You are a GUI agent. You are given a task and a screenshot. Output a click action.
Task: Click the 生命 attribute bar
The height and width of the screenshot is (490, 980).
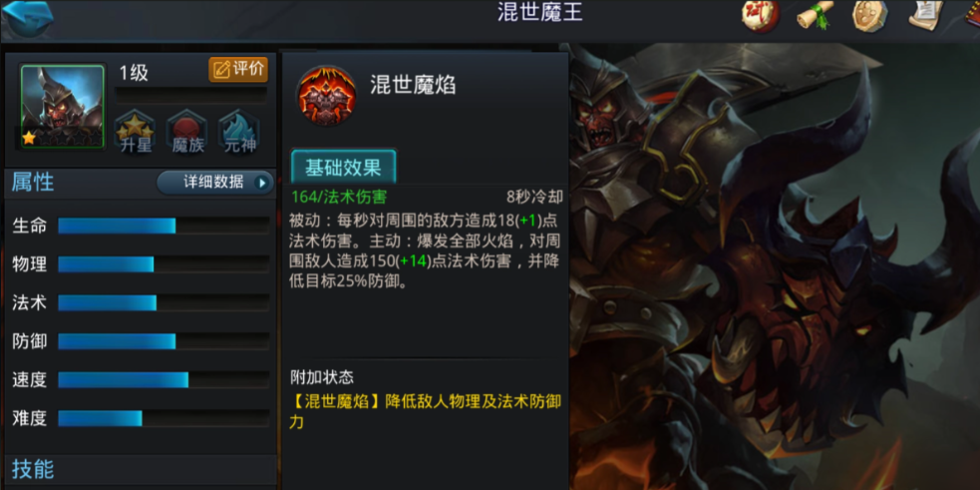tap(163, 226)
